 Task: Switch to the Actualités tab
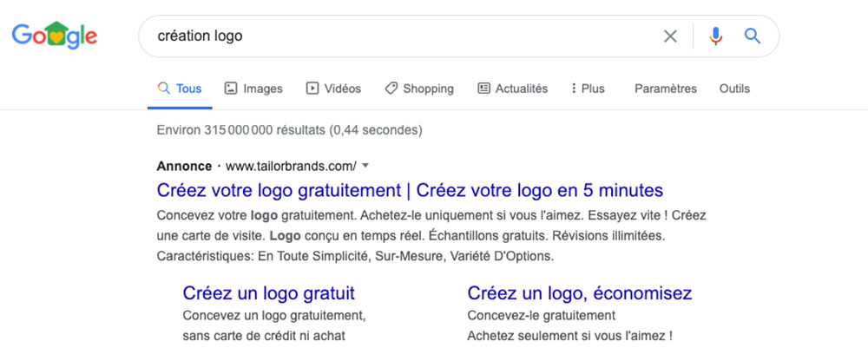tap(513, 89)
